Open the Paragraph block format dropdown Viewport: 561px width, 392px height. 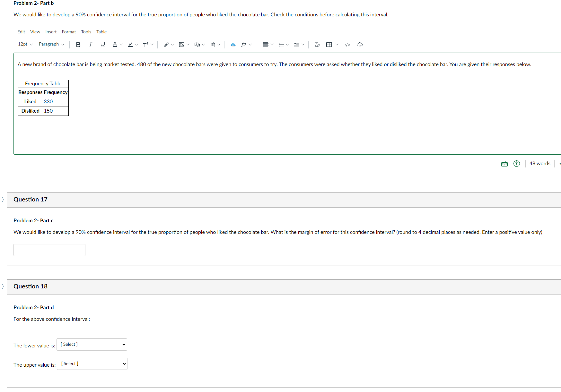(51, 44)
